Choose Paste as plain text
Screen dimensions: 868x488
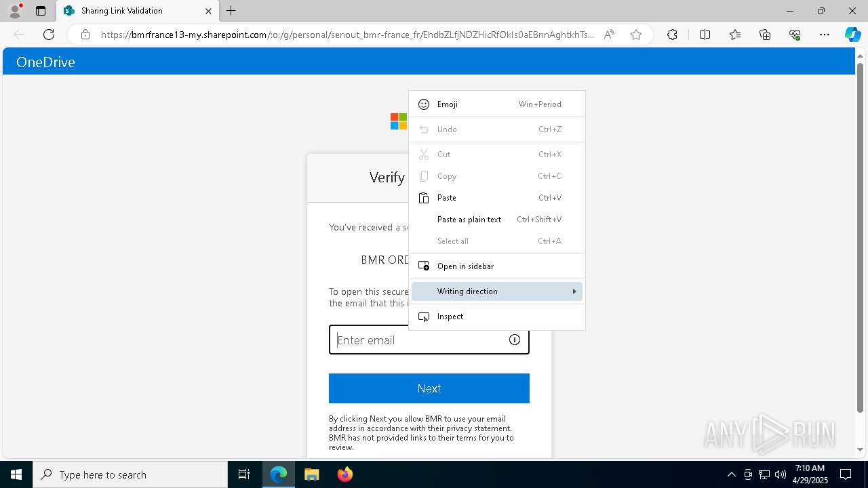pyautogui.click(x=497, y=220)
